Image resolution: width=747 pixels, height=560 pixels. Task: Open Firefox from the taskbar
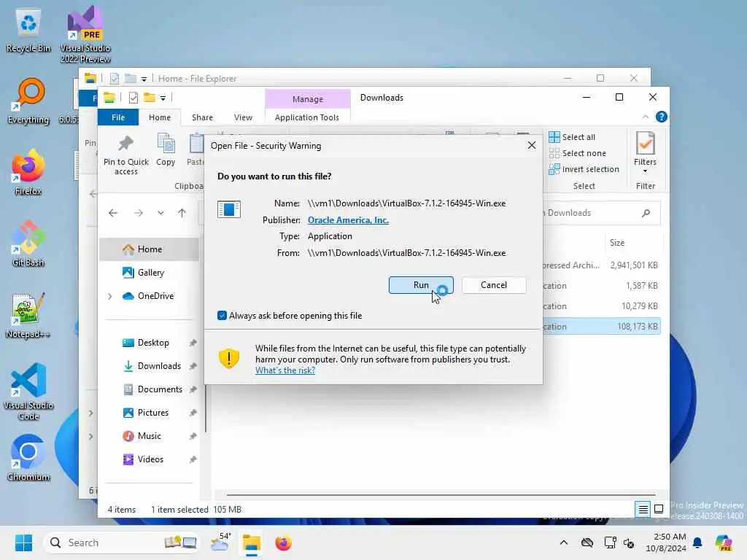pos(283,542)
